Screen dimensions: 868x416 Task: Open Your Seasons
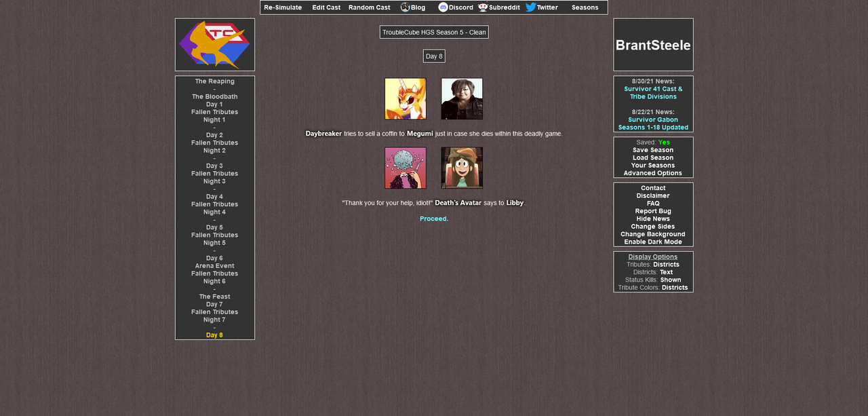(653, 166)
